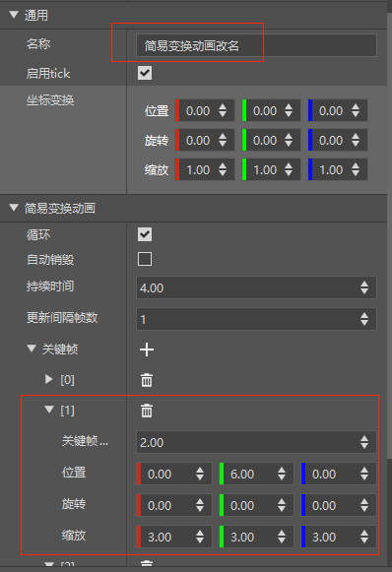Click keyframe [1] 位置 Y field 6.00
Viewport: 392px width, 572px height.
256,474
